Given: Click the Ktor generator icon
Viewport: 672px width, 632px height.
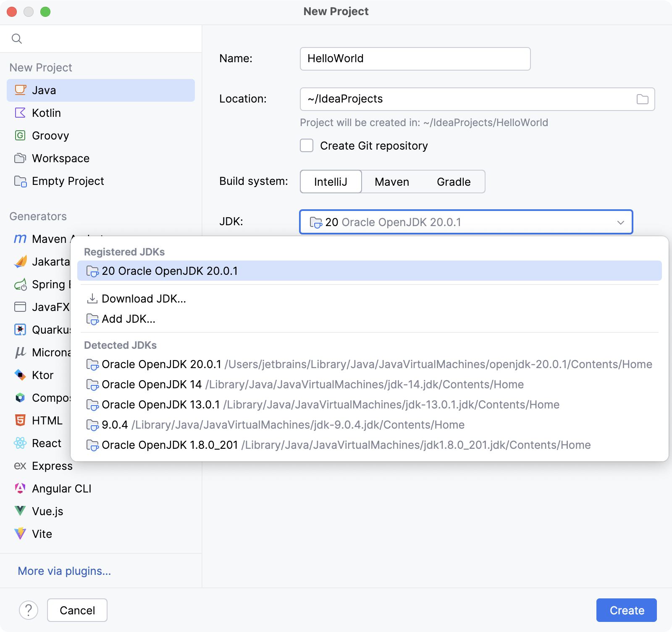Looking at the screenshot, I should [x=20, y=375].
